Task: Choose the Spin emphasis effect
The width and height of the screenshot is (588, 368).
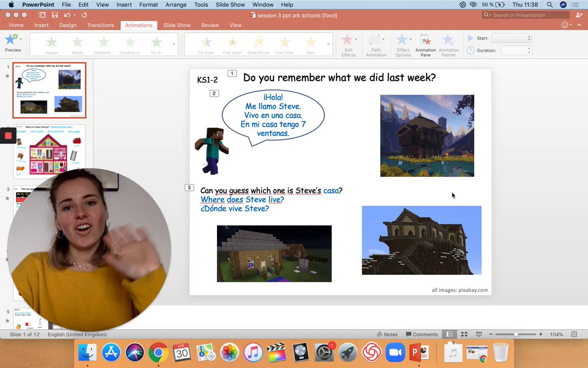Action: pos(311,44)
